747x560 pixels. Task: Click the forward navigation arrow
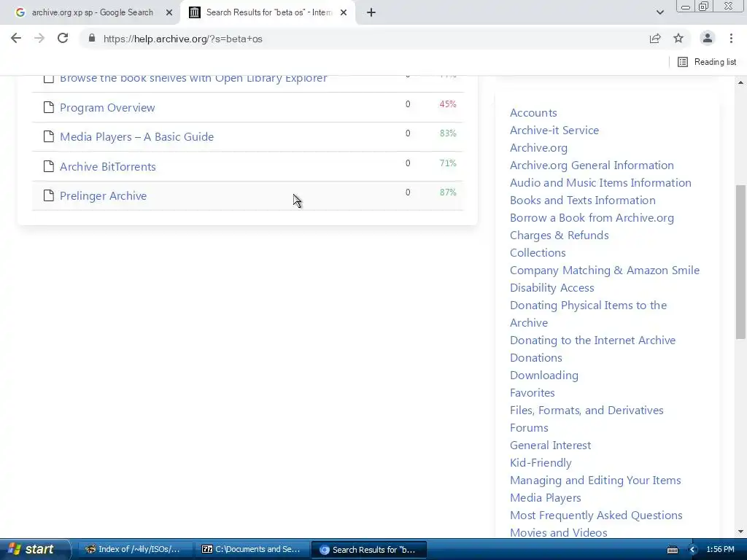pyautogui.click(x=39, y=39)
